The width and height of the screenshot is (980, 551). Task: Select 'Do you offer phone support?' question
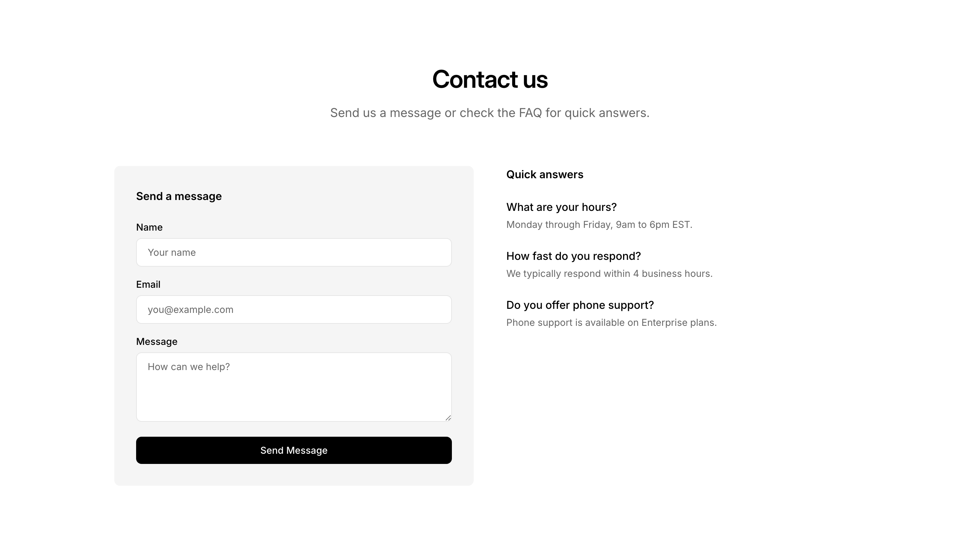(x=580, y=305)
